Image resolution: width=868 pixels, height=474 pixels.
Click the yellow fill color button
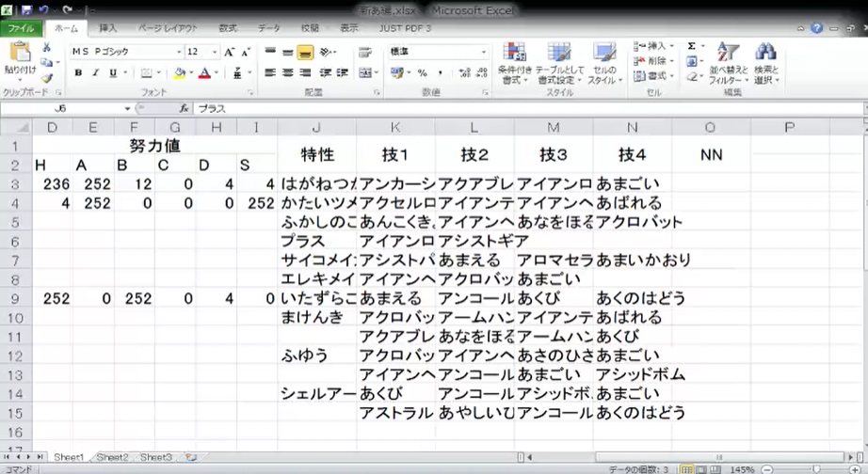pyautogui.click(x=180, y=72)
